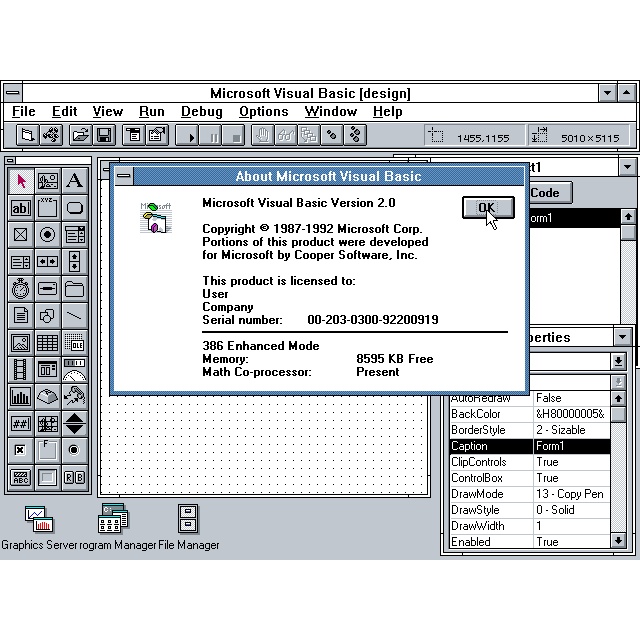Viewport: 640px width, 640px height.
Task: Click the Single Step footprint button
Action: (x=332, y=135)
